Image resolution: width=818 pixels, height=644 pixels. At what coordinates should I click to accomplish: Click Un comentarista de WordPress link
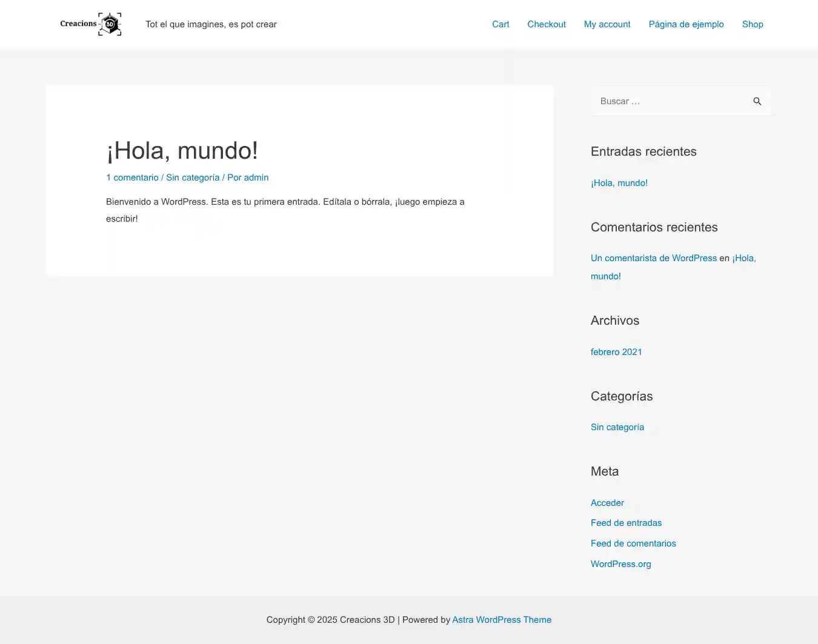point(653,258)
